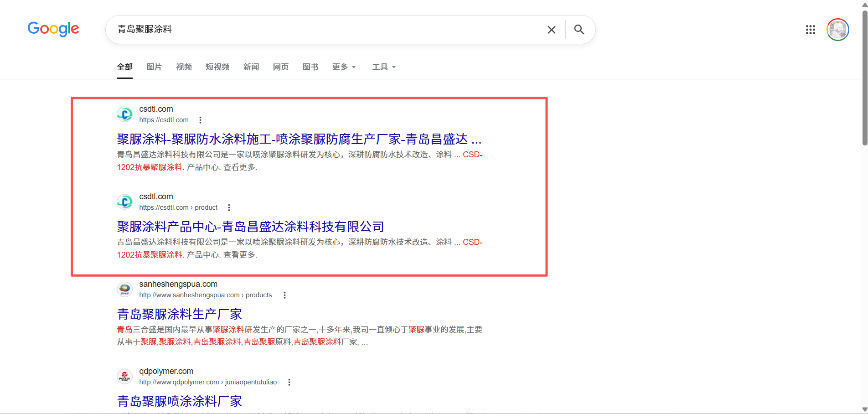Click the sanheshengspua.com favicon
The image size is (868, 414).
coord(125,289)
